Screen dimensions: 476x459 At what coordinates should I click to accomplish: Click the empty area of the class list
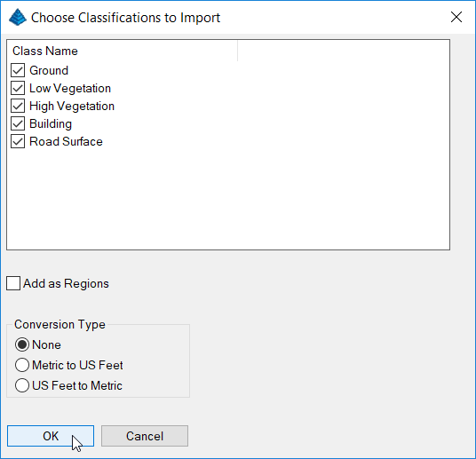click(228, 199)
